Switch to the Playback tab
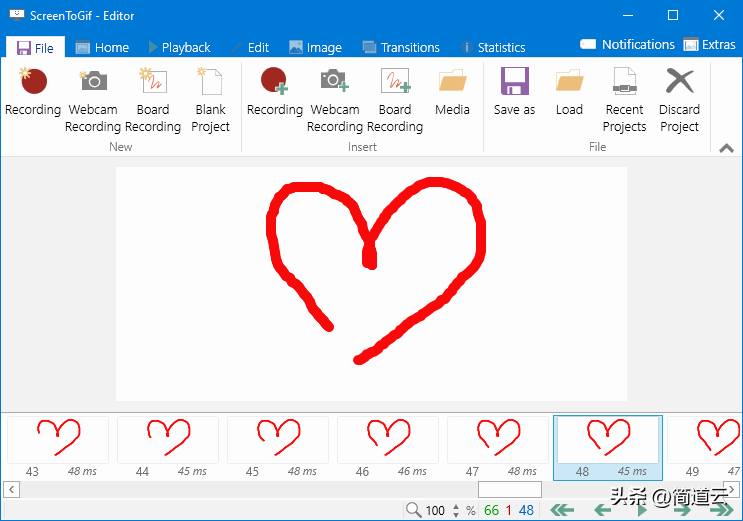 [180, 48]
